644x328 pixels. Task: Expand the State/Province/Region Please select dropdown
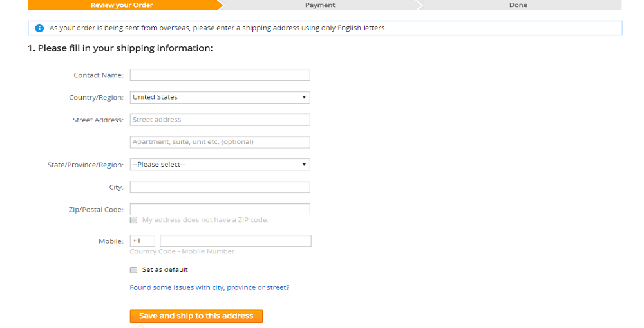click(220, 165)
